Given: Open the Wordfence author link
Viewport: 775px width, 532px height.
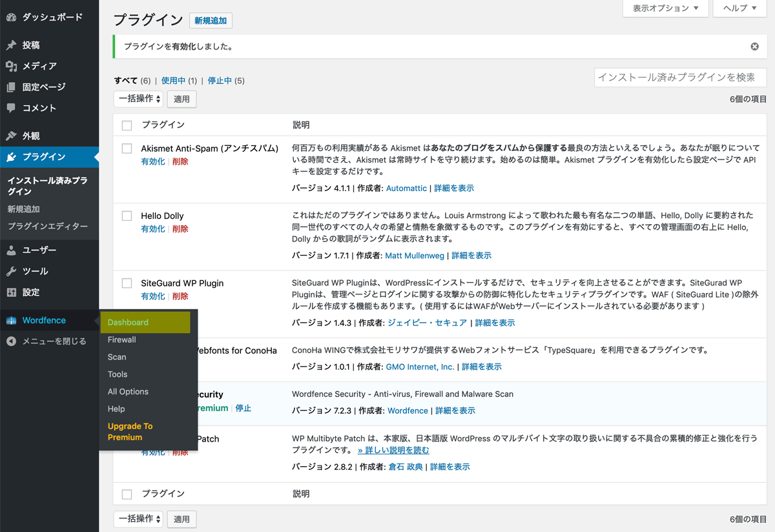Looking at the screenshot, I should pyautogui.click(x=408, y=411).
